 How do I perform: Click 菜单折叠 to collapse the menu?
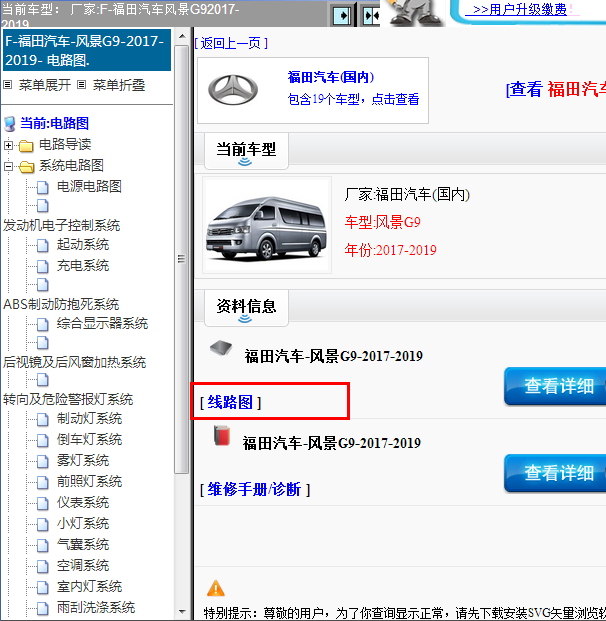[119, 85]
